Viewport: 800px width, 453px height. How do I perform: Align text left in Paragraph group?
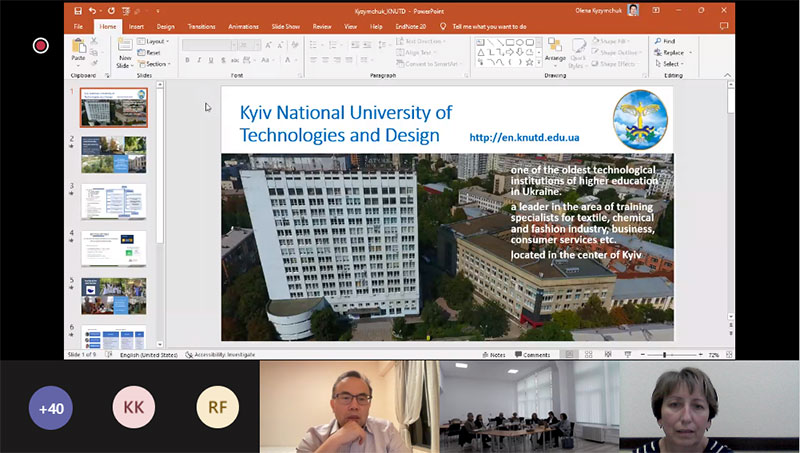[313, 60]
